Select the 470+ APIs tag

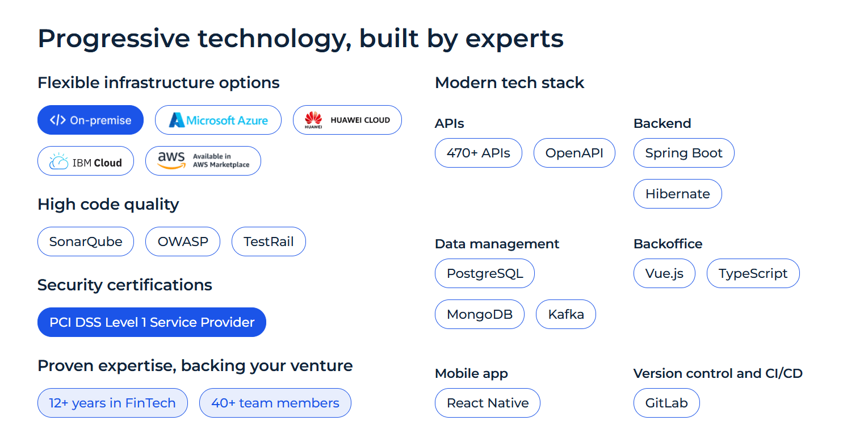479,153
